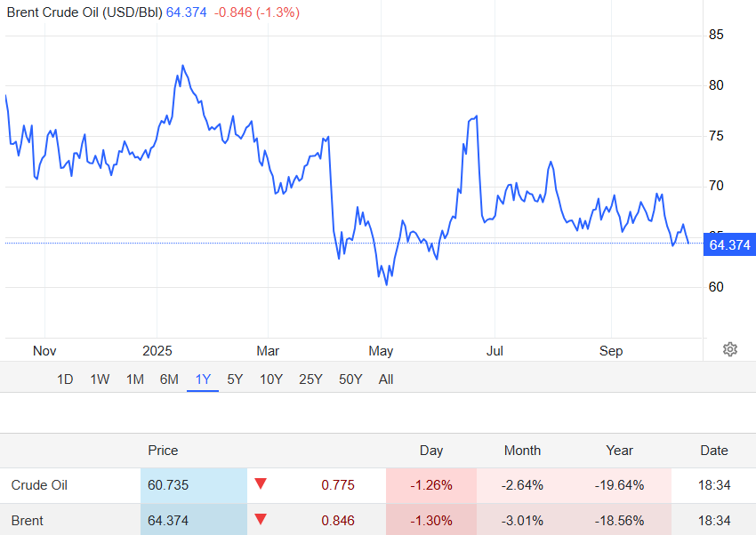This screenshot has height=535, width=756.
Task: Click the 64.374 current price label on axis
Action: pyautogui.click(x=728, y=244)
